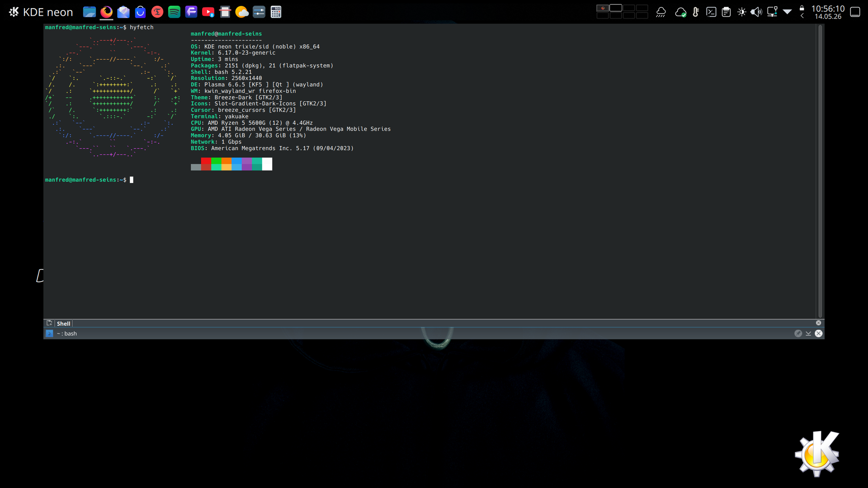868x488 pixels.
Task: Click the white color block in hyfetch output
Action: (x=267, y=164)
